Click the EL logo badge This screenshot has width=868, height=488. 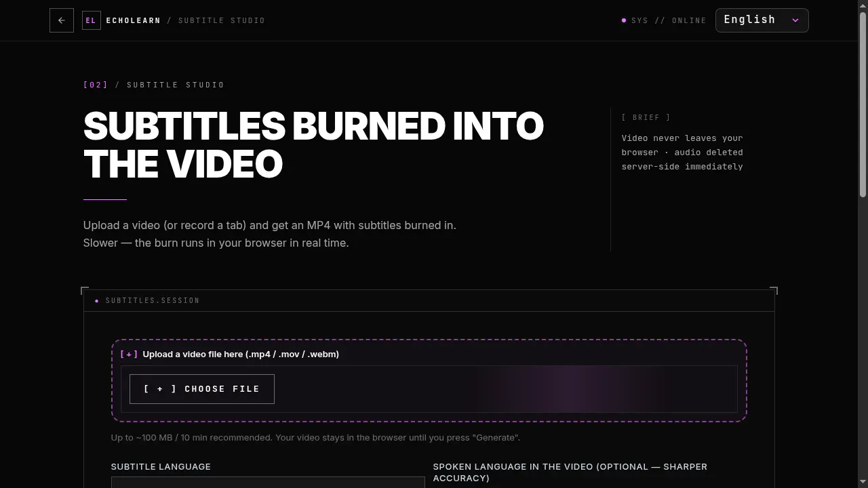click(91, 20)
